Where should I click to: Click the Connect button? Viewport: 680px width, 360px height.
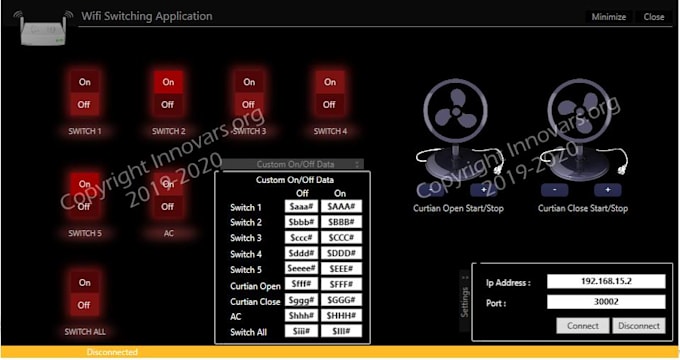pos(582,326)
